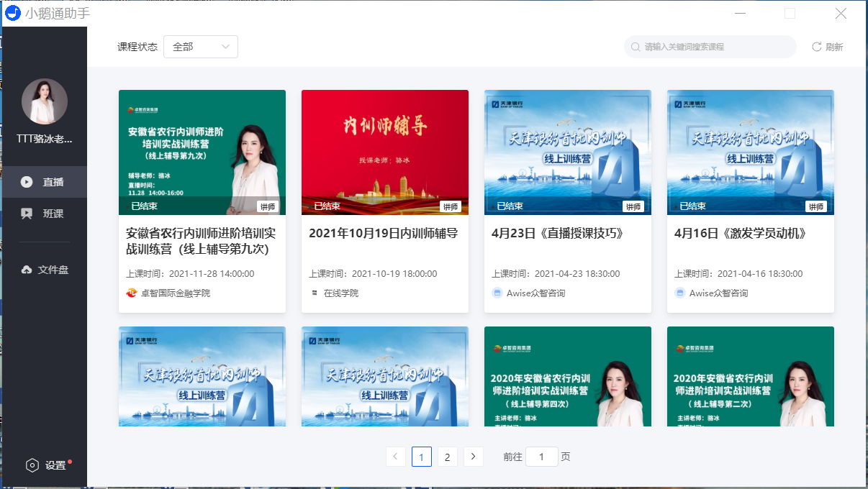Viewport: 868px width, 489px height.
Task: Click the 直播 play icon in sidebar
Action: pos(27,182)
